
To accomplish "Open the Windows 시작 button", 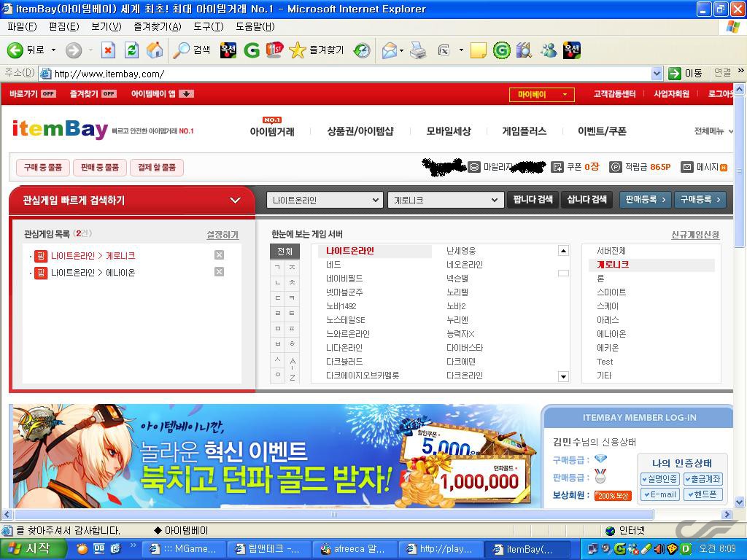I will click(33, 548).
